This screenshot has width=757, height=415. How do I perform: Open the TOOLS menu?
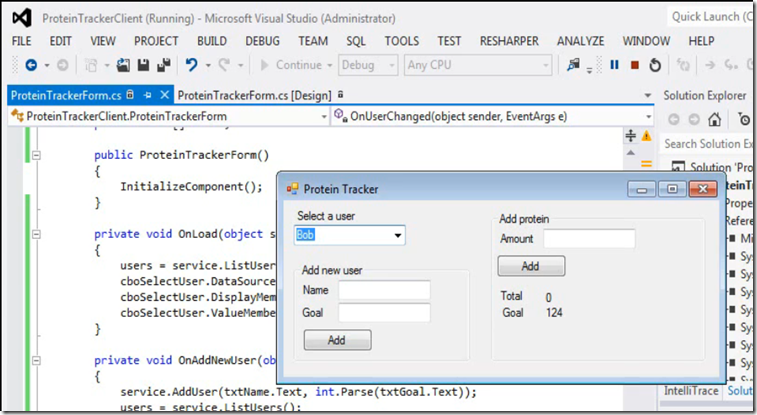pos(402,41)
